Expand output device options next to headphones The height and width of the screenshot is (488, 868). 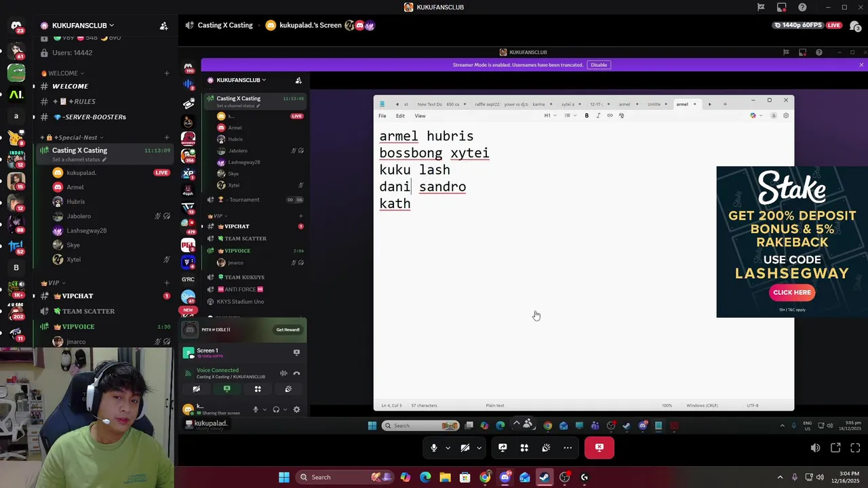pyautogui.click(x=285, y=410)
